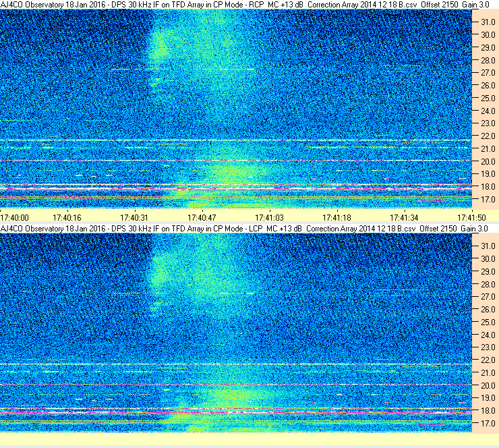The width and height of the screenshot is (499, 448).
Task: Click the 26.0 frequency label in LCP panel
Action: (488, 310)
